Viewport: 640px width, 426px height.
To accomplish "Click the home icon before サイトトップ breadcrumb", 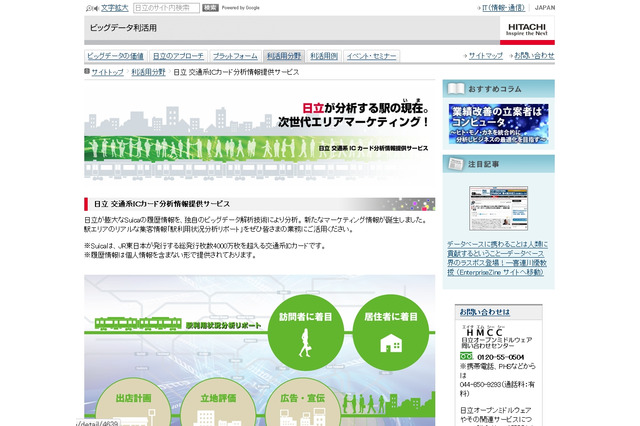I will (x=87, y=71).
